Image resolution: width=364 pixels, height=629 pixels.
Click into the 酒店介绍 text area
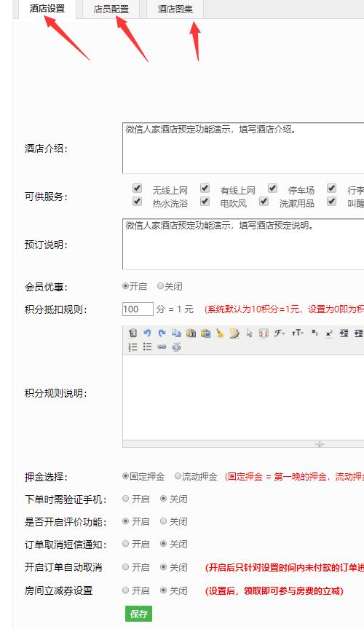(x=243, y=148)
